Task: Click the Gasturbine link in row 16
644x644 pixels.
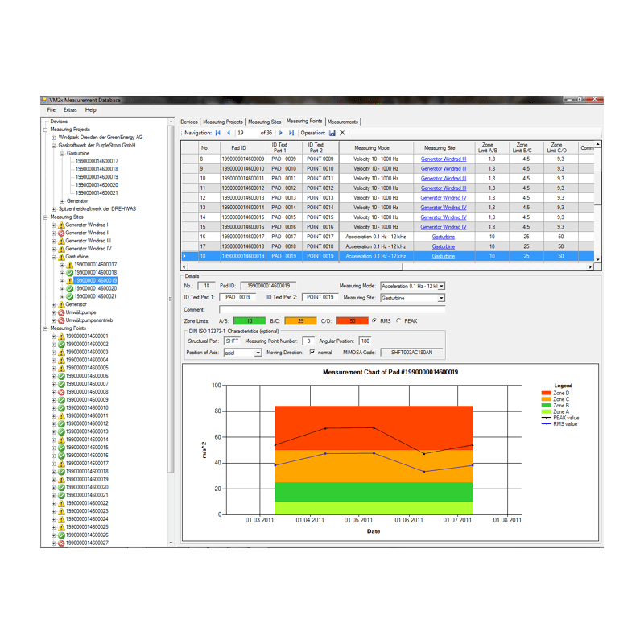Action: (443, 237)
